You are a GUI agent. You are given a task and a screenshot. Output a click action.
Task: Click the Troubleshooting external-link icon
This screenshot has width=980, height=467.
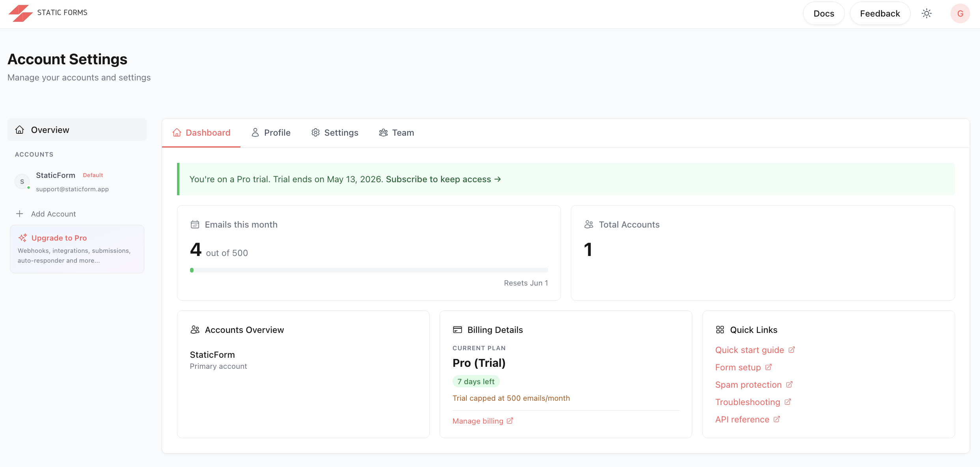click(x=788, y=402)
